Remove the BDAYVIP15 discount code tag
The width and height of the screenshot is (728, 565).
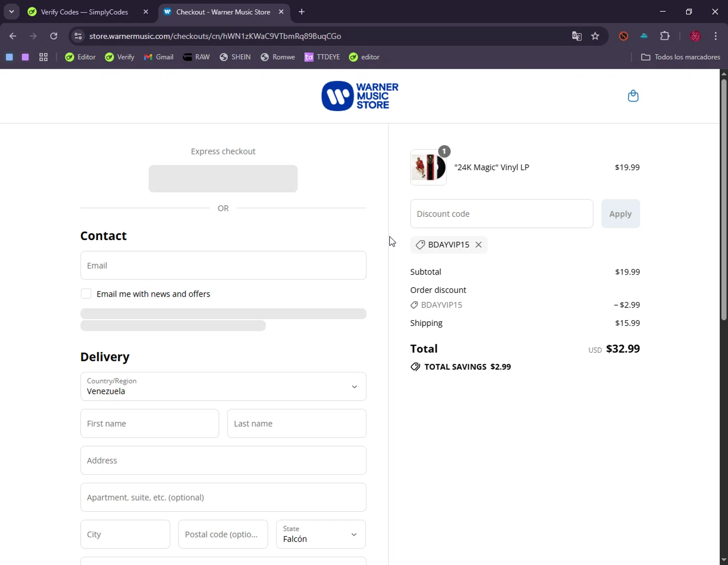coord(479,244)
